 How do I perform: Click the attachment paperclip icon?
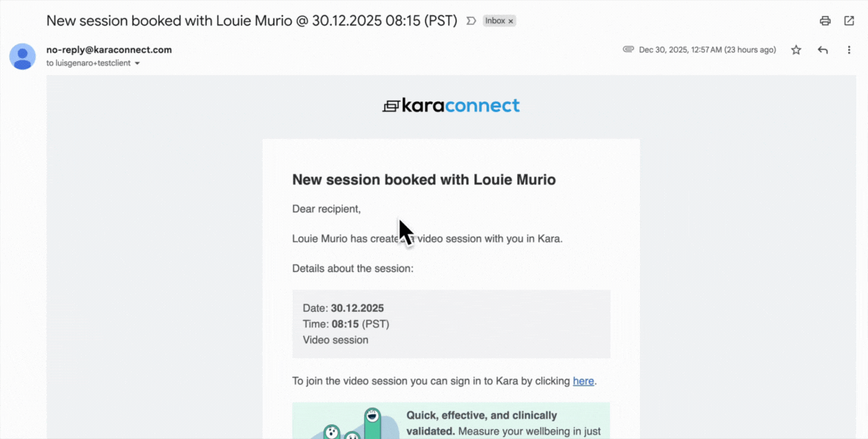click(x=628, y=49)
